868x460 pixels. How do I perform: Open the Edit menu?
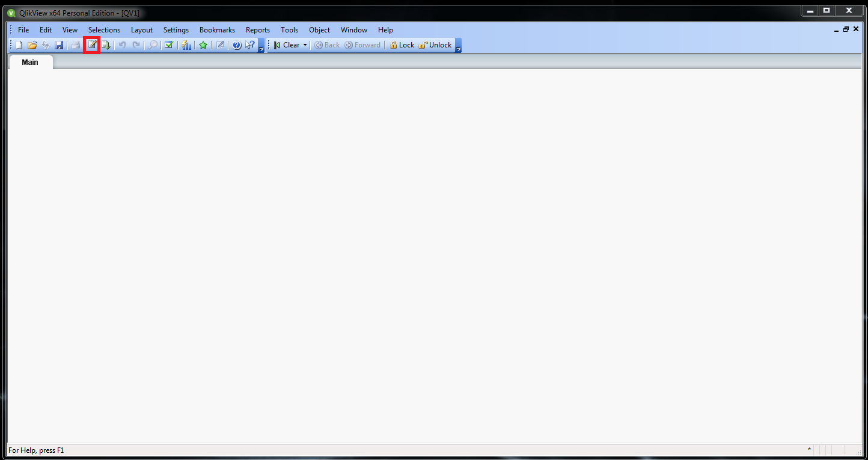[x=46, y=30]
